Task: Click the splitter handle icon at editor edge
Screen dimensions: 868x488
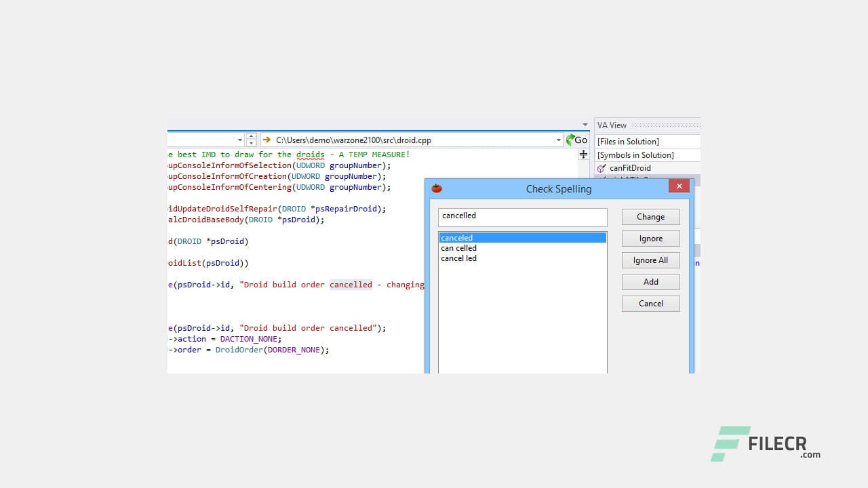Action: point(583,155)
